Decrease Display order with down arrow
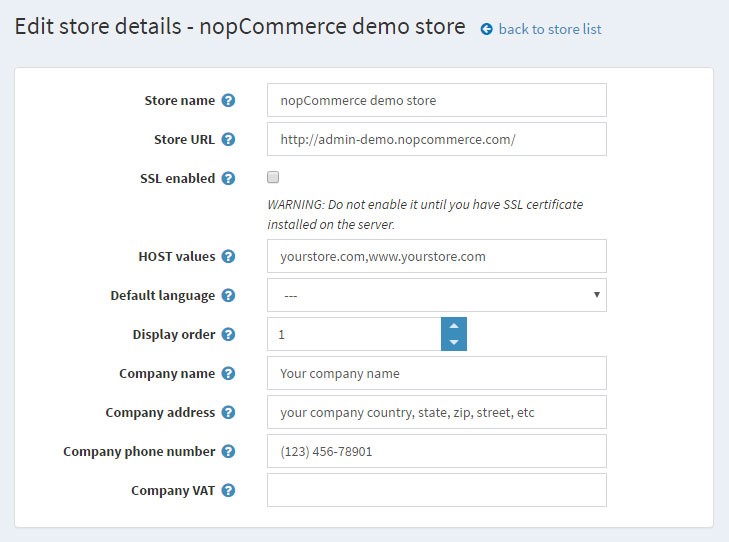The image size is (729, 542). click(454, 343)
